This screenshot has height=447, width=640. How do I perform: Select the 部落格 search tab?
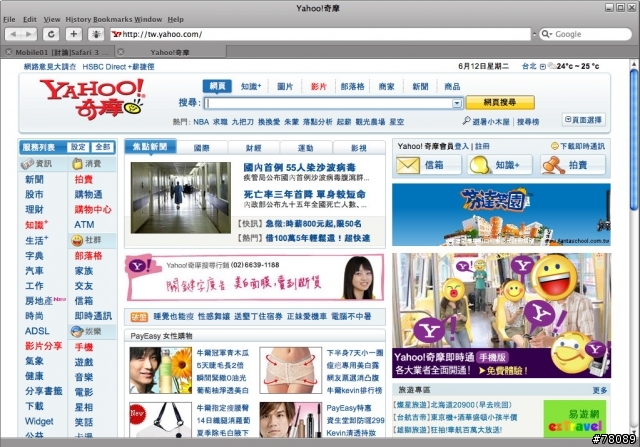352,87
